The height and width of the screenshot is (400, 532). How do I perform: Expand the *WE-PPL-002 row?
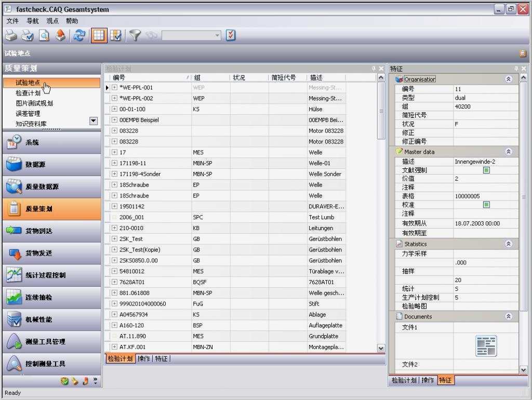click(x=114, y=98)
